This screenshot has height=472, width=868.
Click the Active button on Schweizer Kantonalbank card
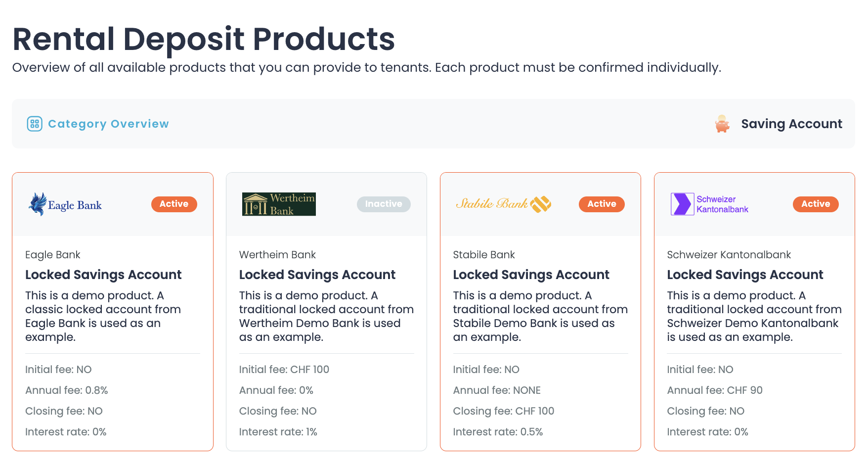(x=816, y=204)
